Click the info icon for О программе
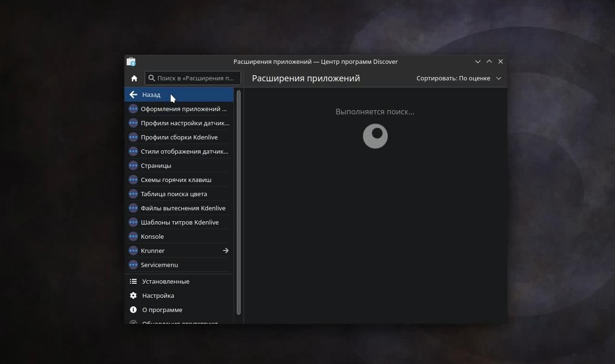 [x=133, y=310]
